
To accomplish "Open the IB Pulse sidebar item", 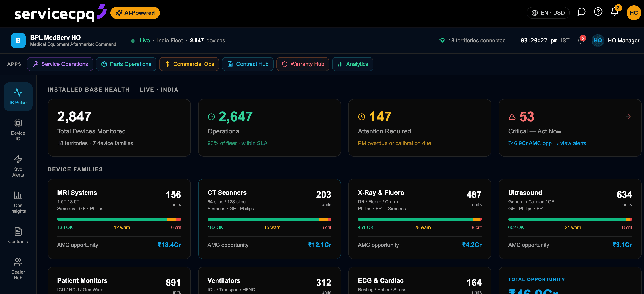I will pos(18,96).
